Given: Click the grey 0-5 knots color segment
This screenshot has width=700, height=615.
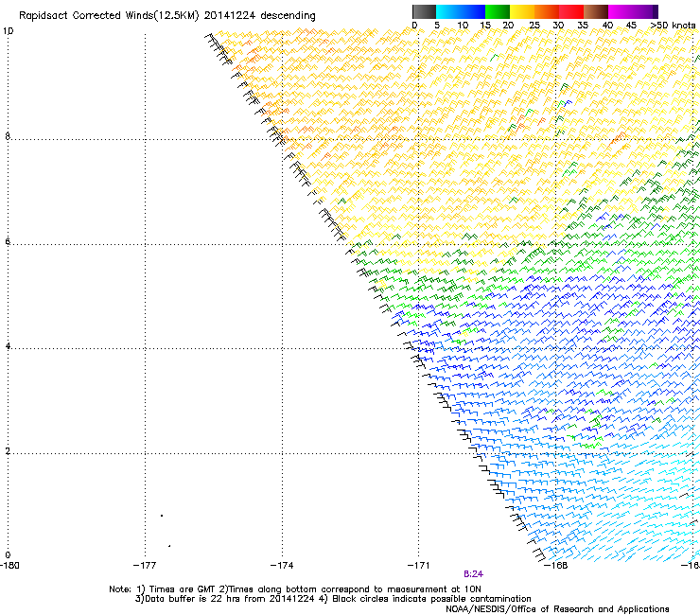Looking at the screenshot, I should pyautogui.click(x=424, y=11).
